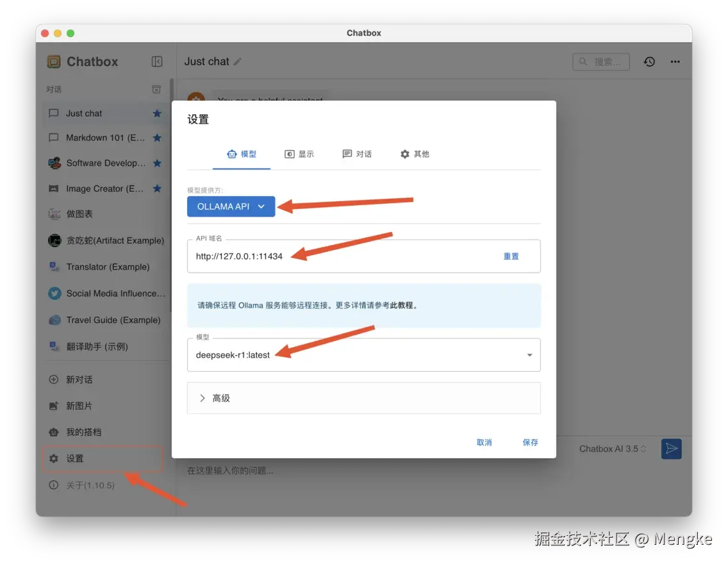Open the Chatbox AI 3.5 model selector
Viewport: 728px width, 564px height.
click(613, 449)
